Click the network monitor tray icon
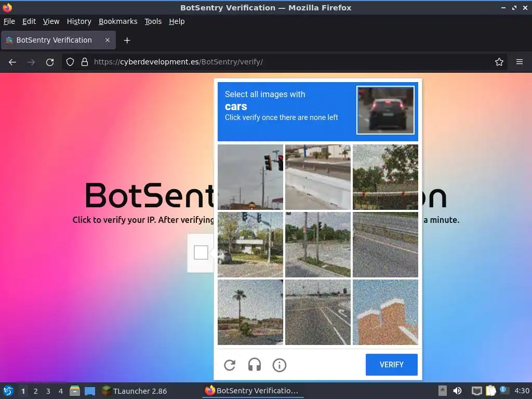Image resolution: width=532 pixels, height=399 pixels. [477, 391]
